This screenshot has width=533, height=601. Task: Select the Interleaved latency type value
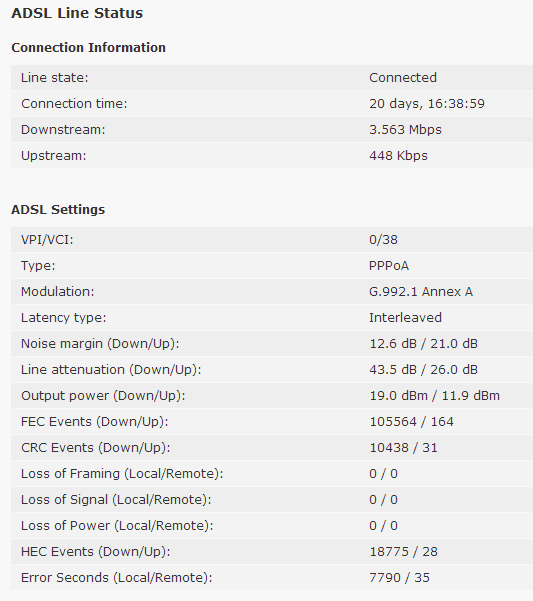[x=405, y=318]
